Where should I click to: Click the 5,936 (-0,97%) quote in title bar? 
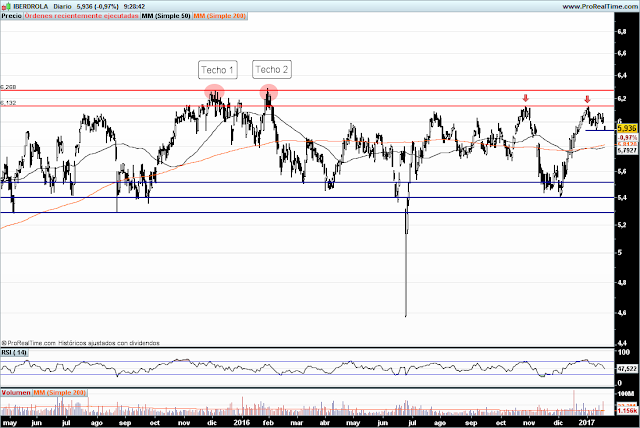[98, 7]
